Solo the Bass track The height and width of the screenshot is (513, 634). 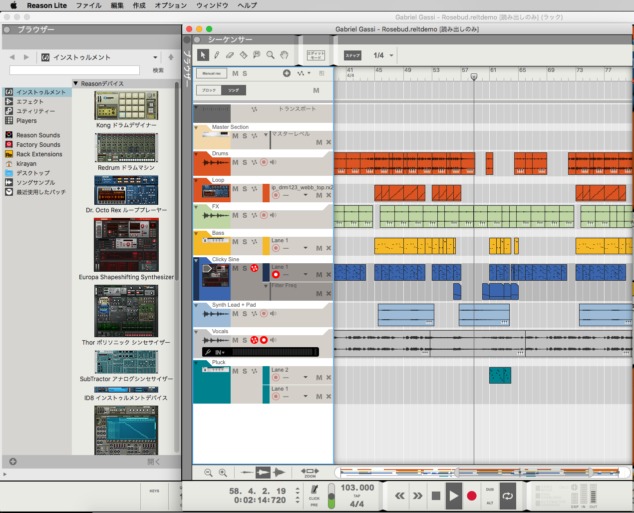(245, 241)
